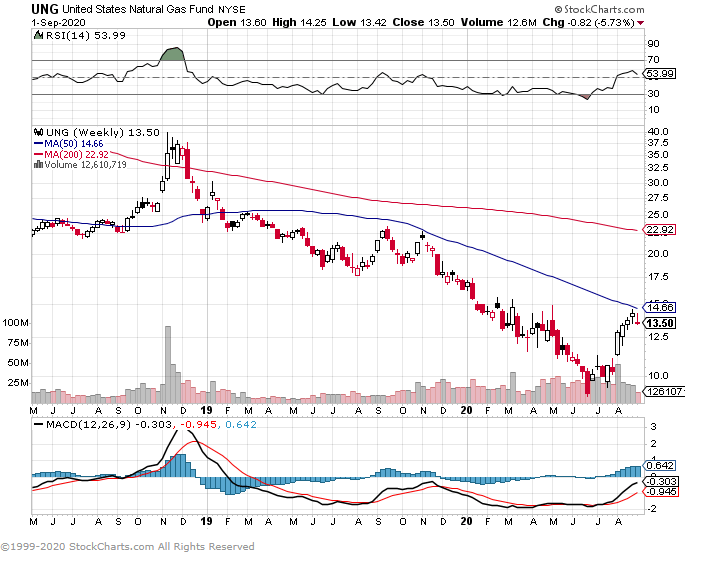This screenshot has height=564, width=702.
Task: Click the MACD(12,26,9) legend label
Action: coord(89,424)
